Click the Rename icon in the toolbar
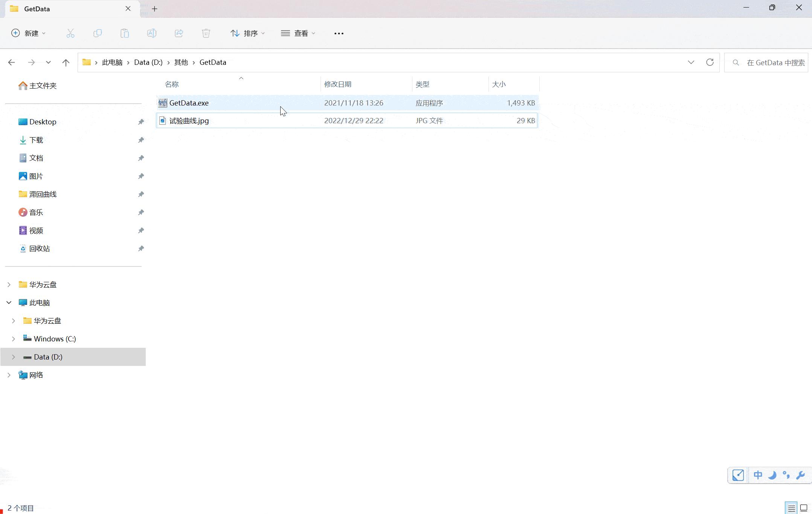Image resolution: width=812 pixels, height=514 pixels. 152,33
